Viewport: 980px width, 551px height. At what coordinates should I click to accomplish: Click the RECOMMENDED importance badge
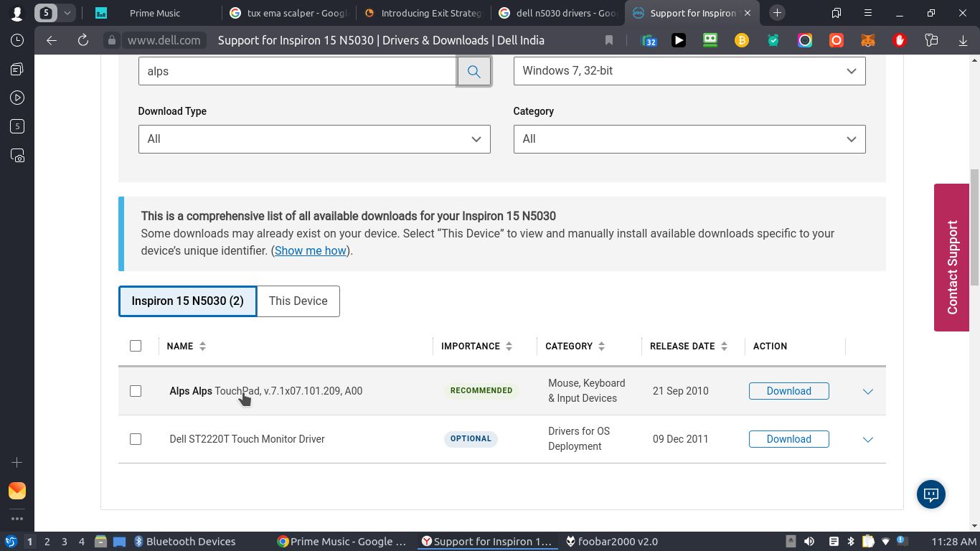[481, 390]
